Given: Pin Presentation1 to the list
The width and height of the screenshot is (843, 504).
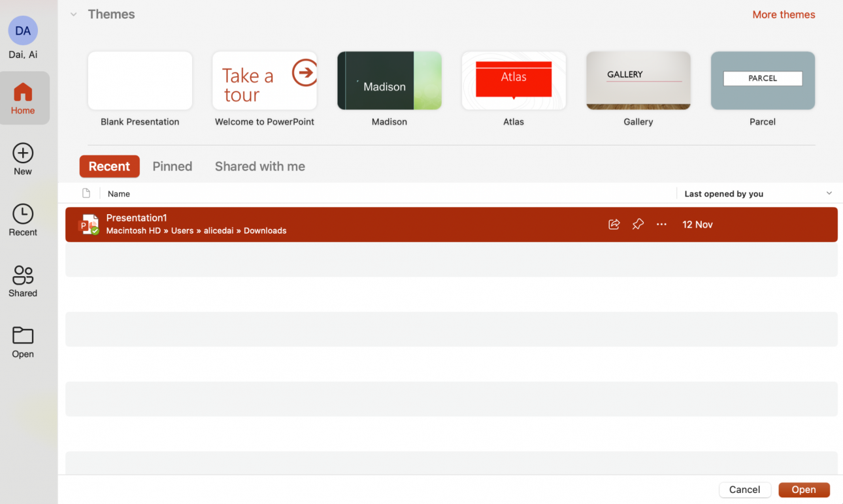Looking at the screenshot, I should pyautogui.click(x=638, y=225).
